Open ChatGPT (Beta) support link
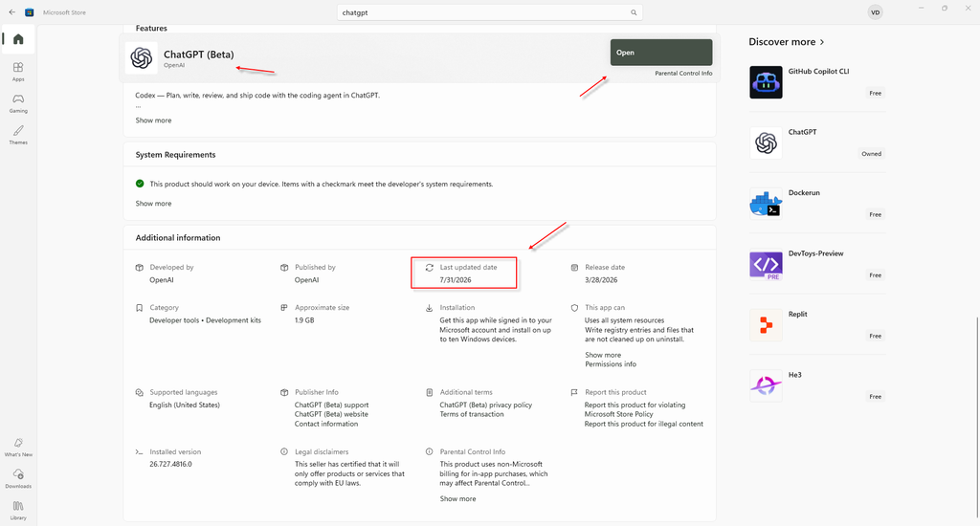Image resolution: width=980 pixels, height=526 pixels. (331, 405)
